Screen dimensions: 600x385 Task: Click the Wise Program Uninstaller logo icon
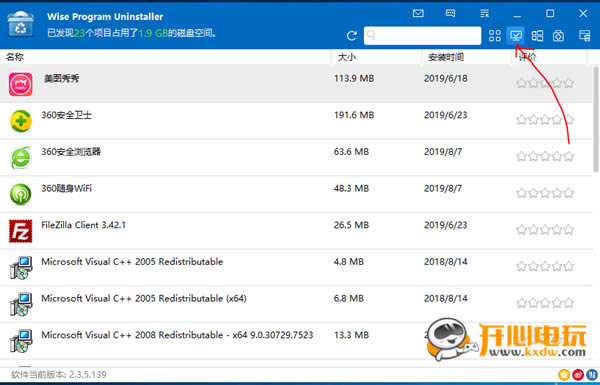point(21,24)
